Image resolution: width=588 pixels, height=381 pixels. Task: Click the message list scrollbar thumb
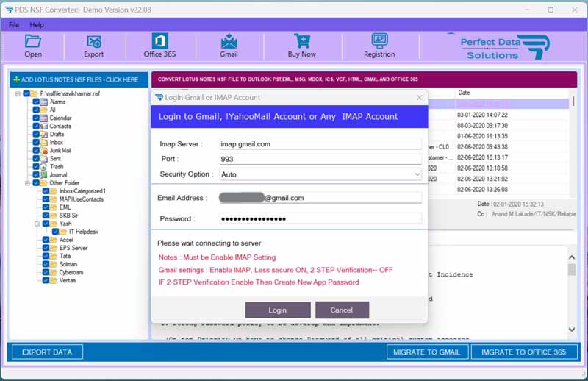click(x=573, y=101)
